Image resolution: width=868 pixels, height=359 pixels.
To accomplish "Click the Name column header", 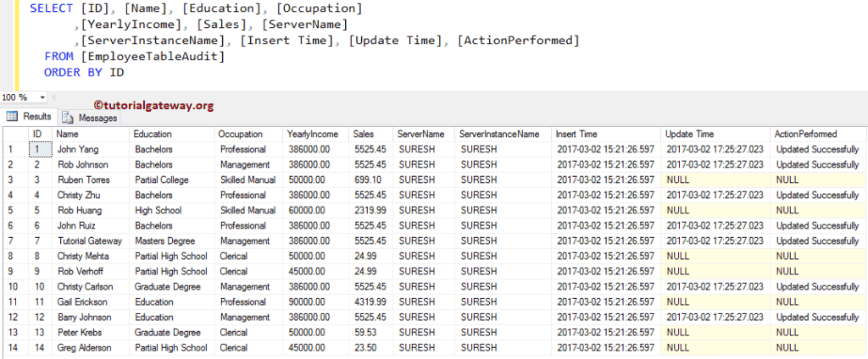I will (x=91, y=134).
